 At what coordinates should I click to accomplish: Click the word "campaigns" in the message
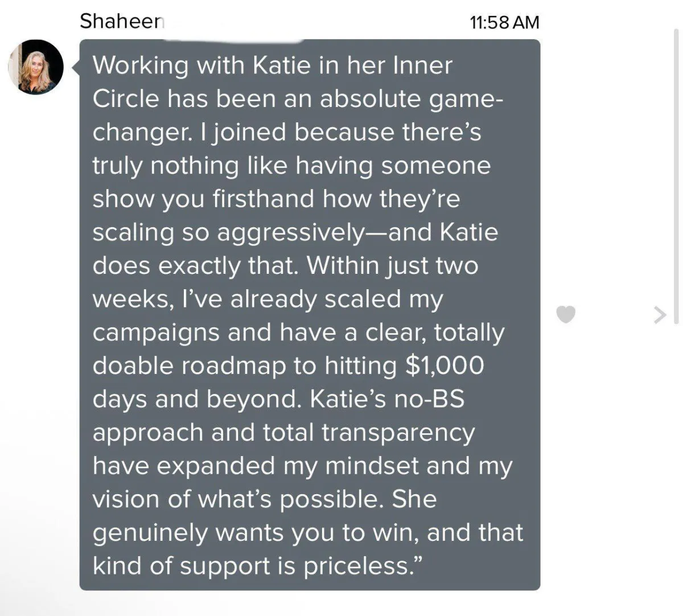point(156,332)
